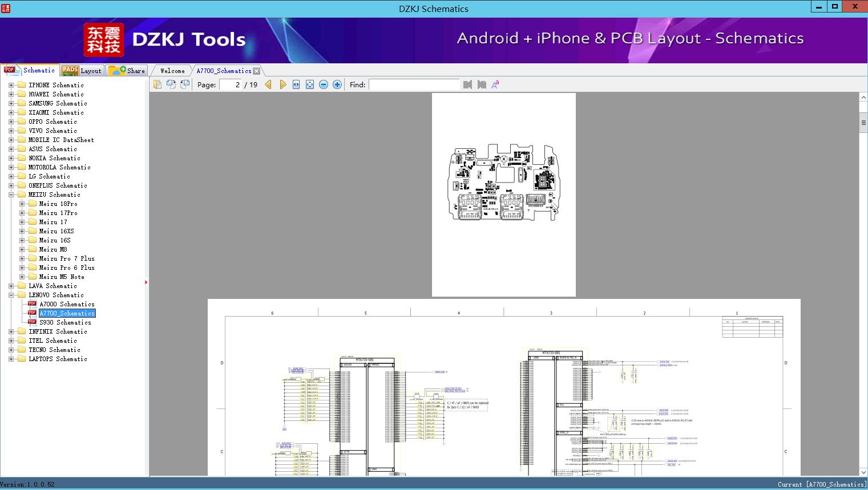Click the fit-to-width icon
868x490 pixels.
[x=296, y=84]
